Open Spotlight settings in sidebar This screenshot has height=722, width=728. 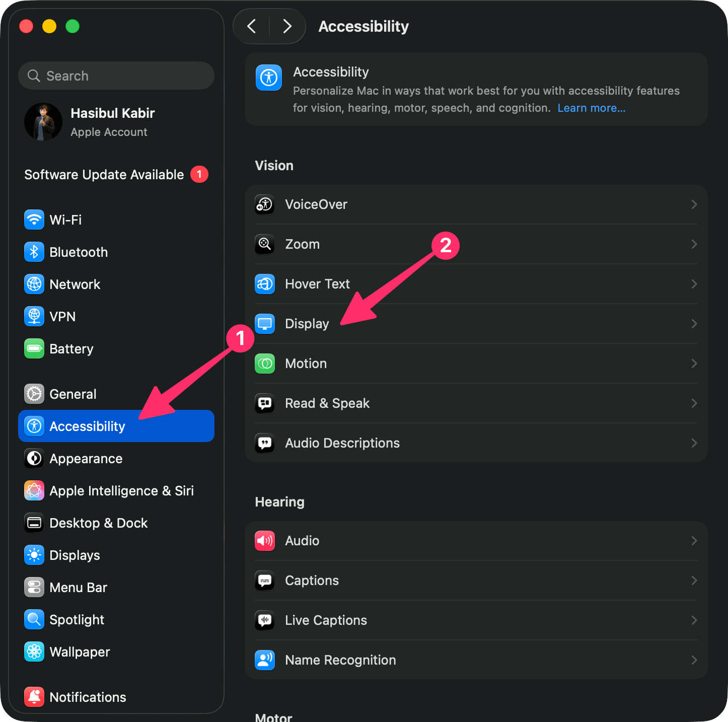point(116,619)
